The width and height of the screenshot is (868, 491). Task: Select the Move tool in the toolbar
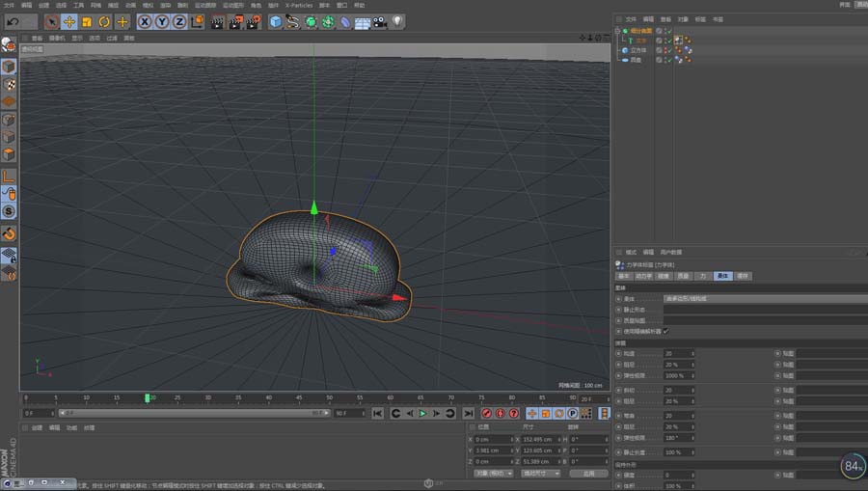pyautogui.click(x=69, y=21)
